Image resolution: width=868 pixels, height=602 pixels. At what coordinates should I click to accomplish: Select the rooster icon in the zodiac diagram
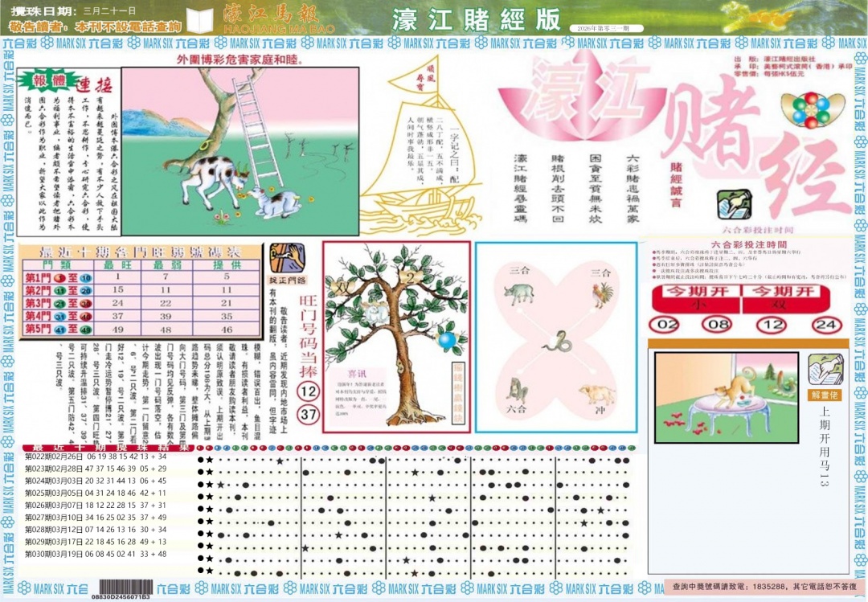(x=601, y=295)
